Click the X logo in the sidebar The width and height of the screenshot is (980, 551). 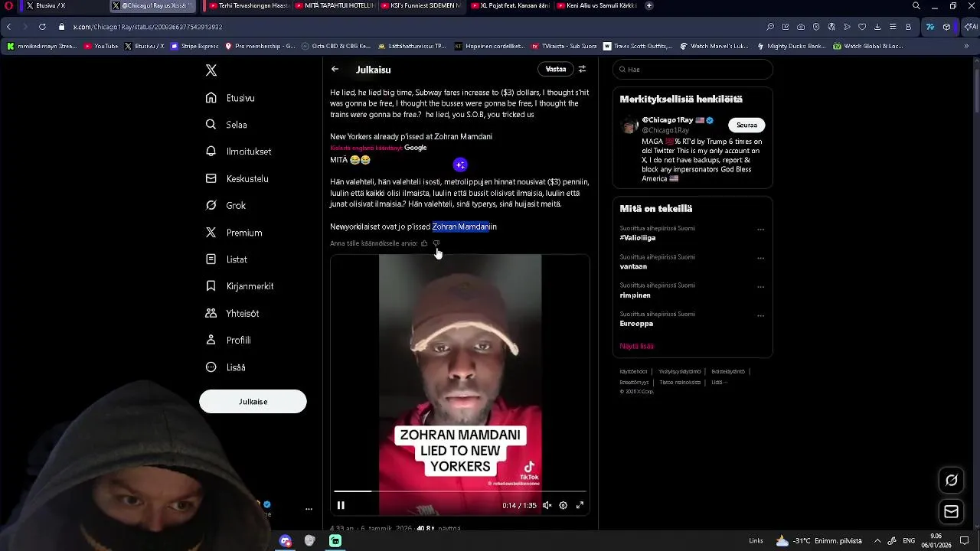click(x=211, y=70)
